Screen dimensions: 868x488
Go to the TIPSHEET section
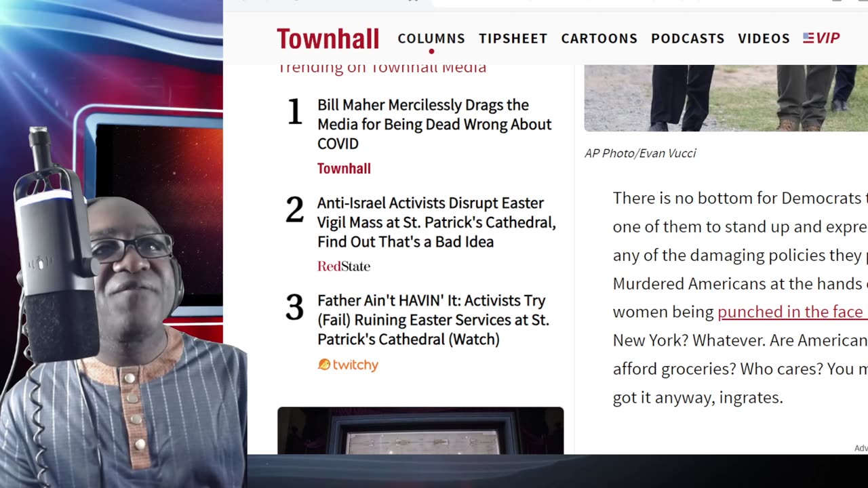[513, 39]
